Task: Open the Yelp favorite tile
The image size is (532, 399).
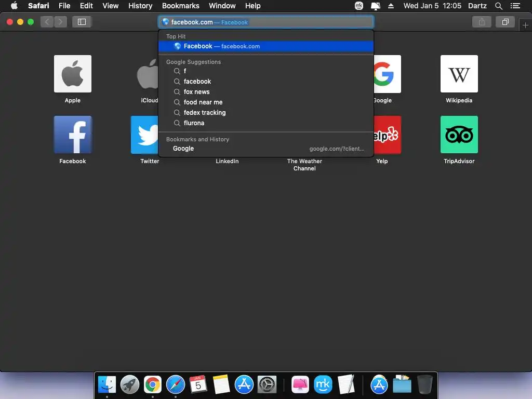Action: pyautogui.click(x=388, y=135)
